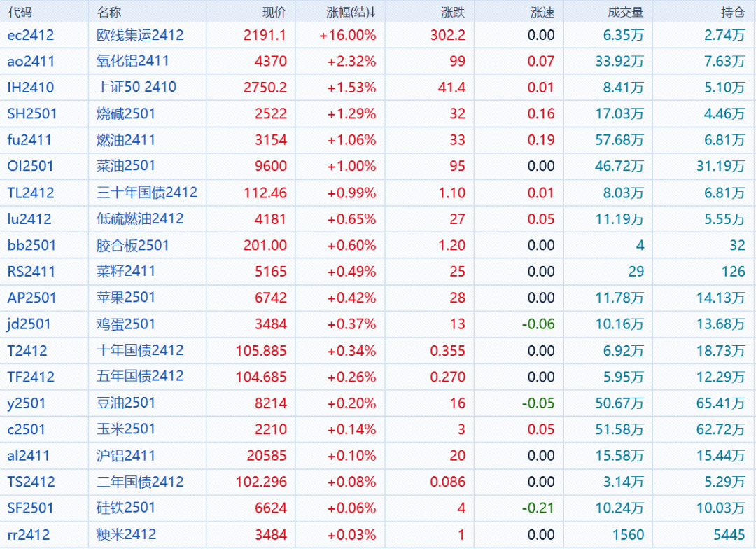Click the -0.21 speed value
This screenshot has height=549, width=756.
[538, 508]
